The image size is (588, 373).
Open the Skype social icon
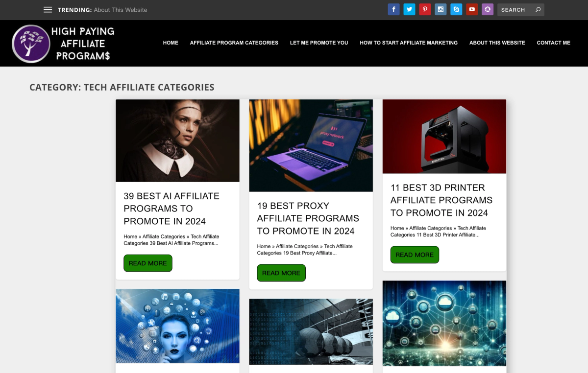pos(456,9)
